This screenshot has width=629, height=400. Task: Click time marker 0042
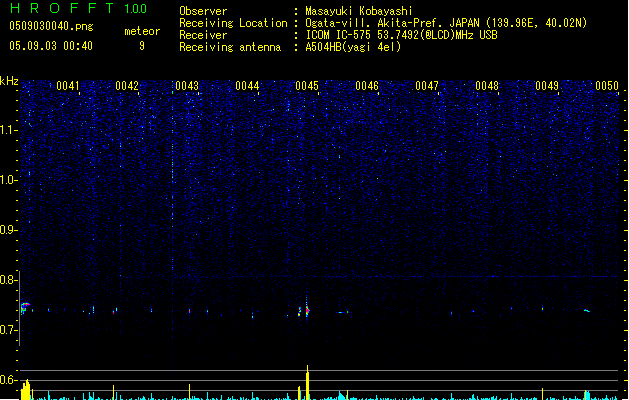coord(127,86)
